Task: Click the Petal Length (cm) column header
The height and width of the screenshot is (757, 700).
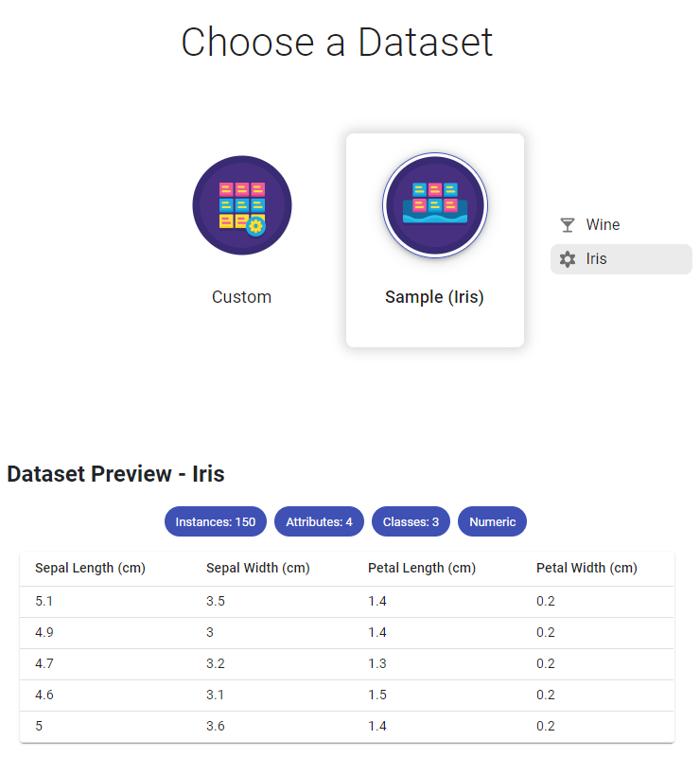Action: point(422,568)
